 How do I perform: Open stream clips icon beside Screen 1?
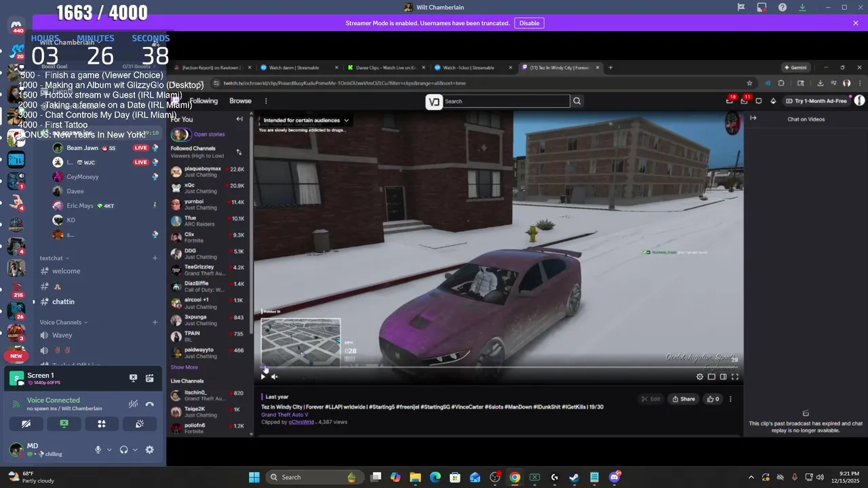(149, 378)
